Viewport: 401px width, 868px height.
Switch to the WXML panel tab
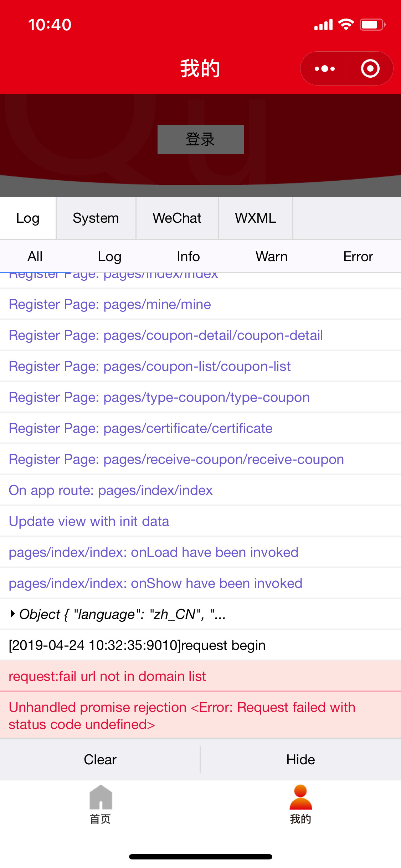pos(255,218)
